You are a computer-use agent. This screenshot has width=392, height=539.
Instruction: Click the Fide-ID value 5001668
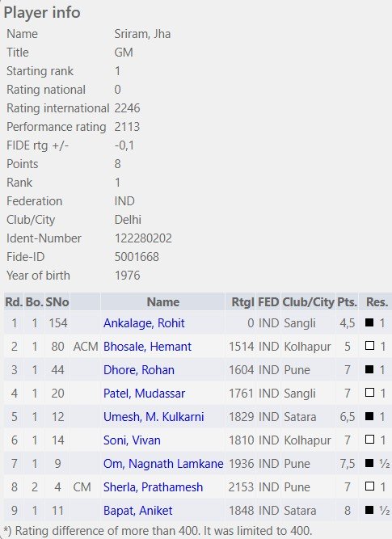coord(137,257)
